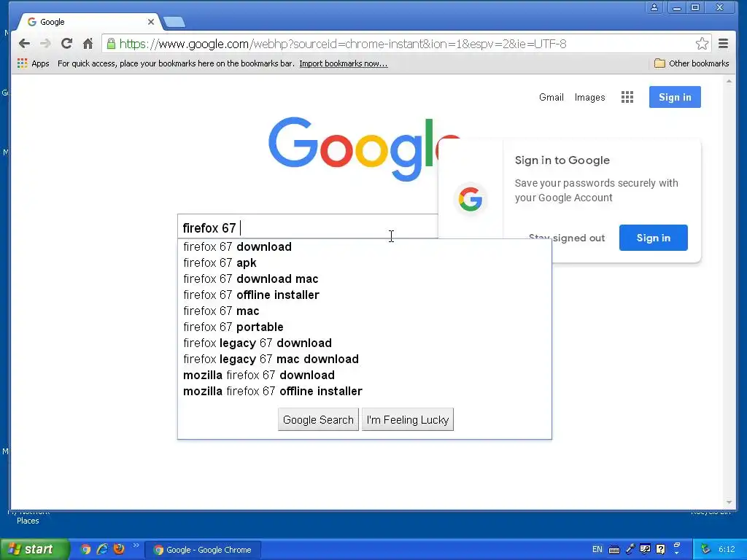Image resolution: width=747 pixels, height=560 pixels.
Task: Click the browser forward arrow
Action: coord(45,44)
